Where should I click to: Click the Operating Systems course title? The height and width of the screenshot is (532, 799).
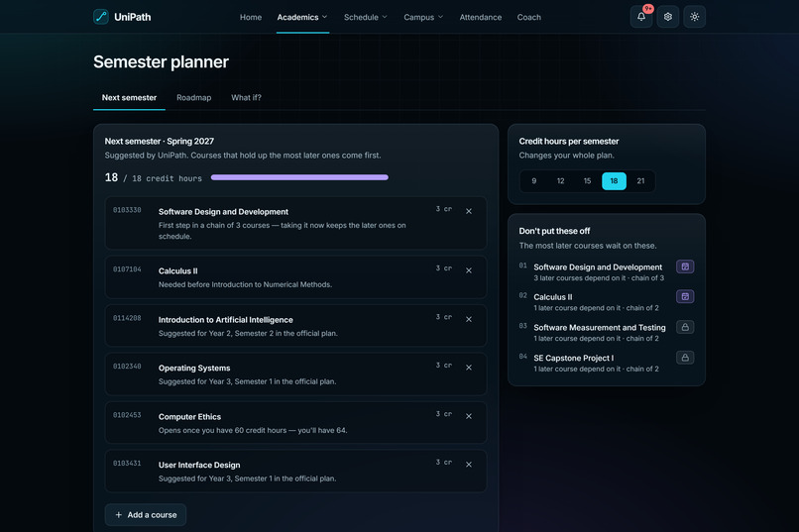[x=194, y=369]
